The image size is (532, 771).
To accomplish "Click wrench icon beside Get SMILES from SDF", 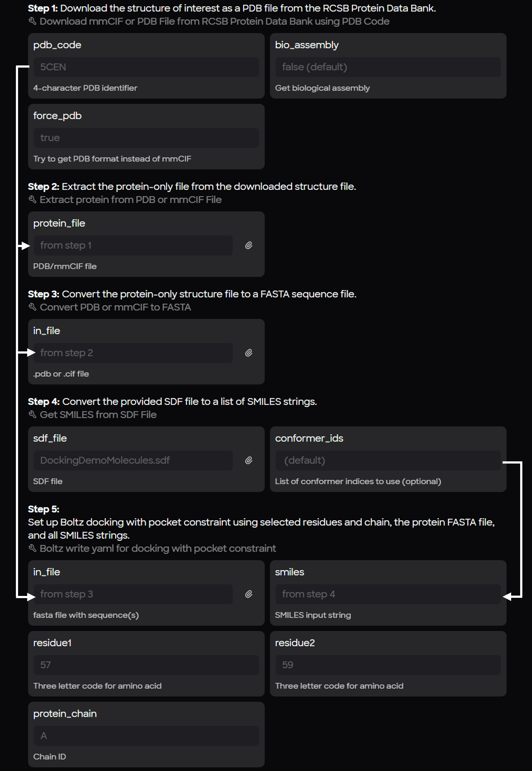I will pyautogui.click(x=32, y=414).
